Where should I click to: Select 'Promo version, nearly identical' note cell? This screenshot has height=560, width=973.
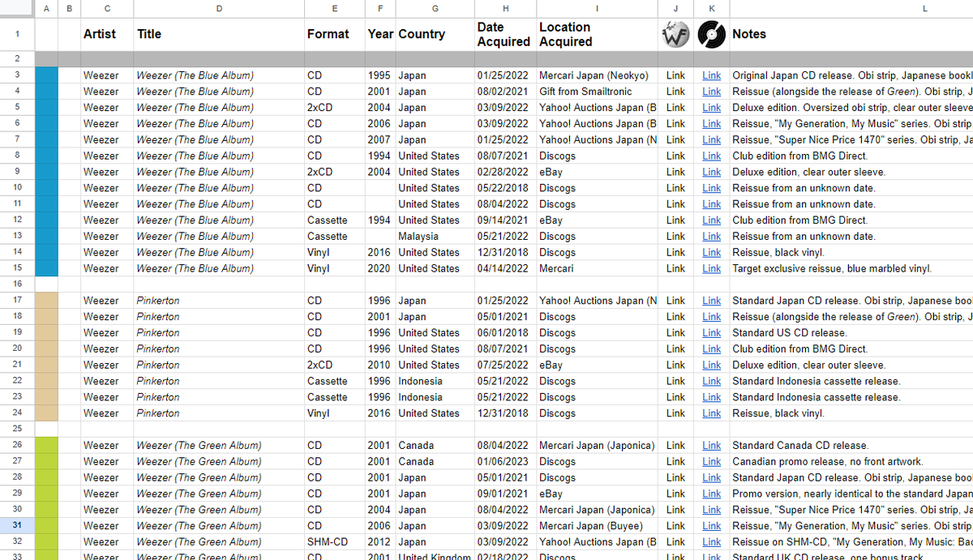coord(851,494)
